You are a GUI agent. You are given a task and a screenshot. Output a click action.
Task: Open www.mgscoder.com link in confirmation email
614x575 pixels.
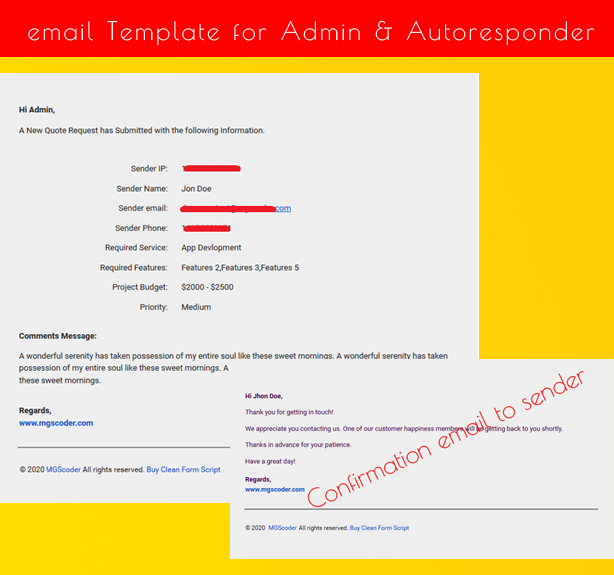coord(275,490)
